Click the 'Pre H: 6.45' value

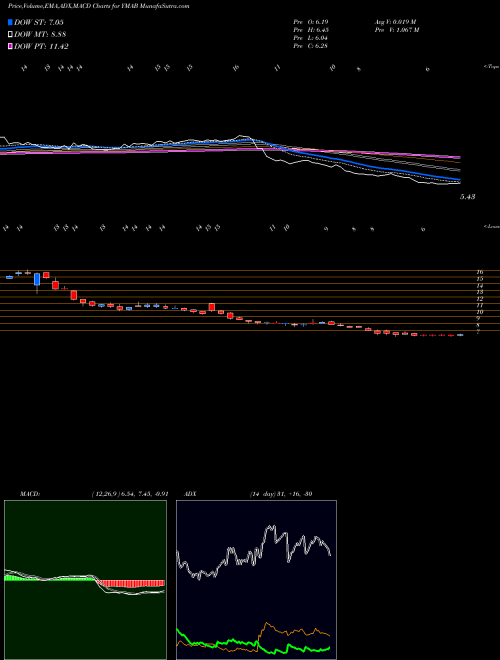coord(311,30)
